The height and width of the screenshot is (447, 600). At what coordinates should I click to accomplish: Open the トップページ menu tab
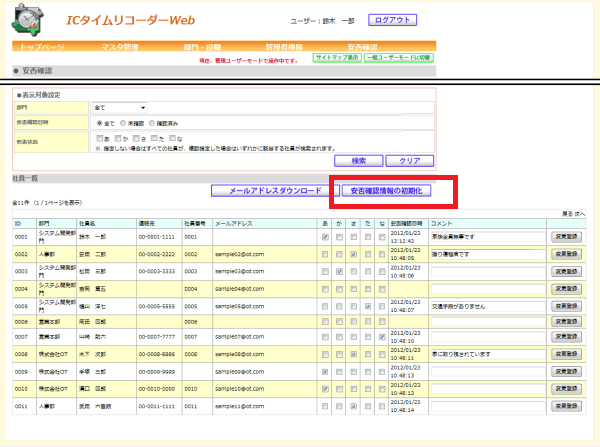click(42, 47)
